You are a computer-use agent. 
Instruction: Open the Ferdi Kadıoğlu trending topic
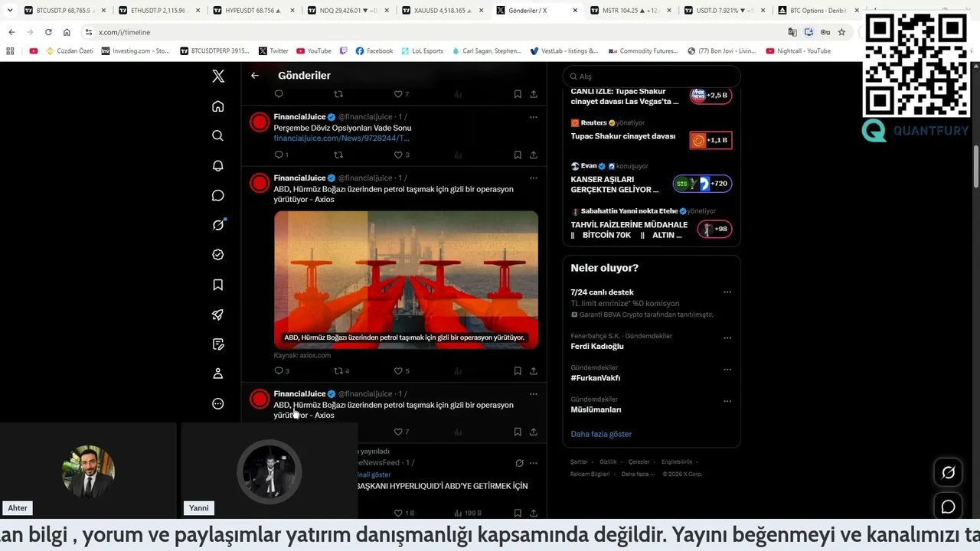(597, 346)
